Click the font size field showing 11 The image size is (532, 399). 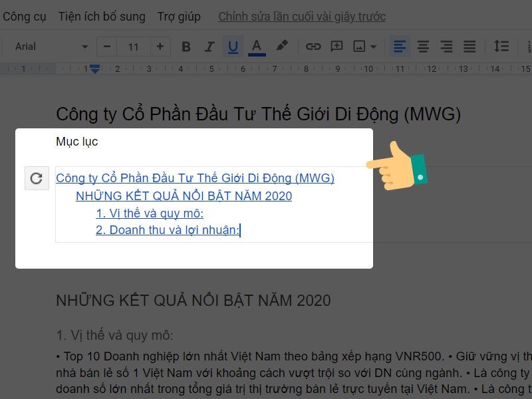(x=134, y=47)
